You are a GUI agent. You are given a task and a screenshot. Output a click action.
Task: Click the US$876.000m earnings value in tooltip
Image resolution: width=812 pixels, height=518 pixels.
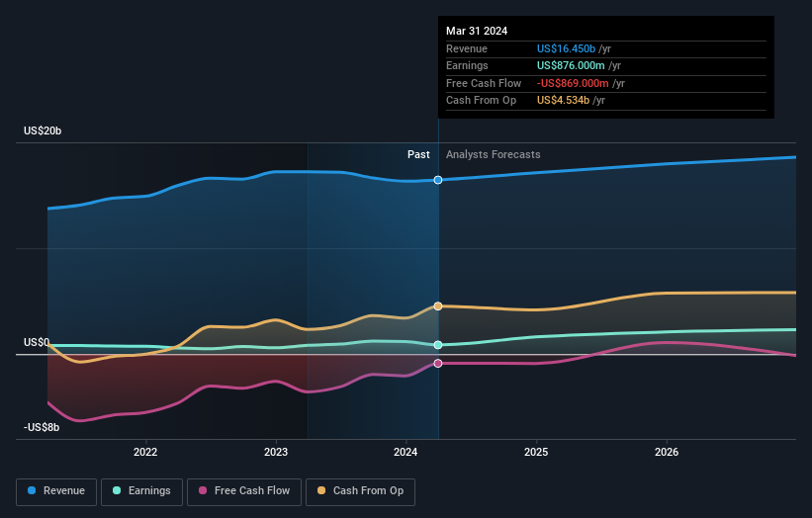(571, 65)
